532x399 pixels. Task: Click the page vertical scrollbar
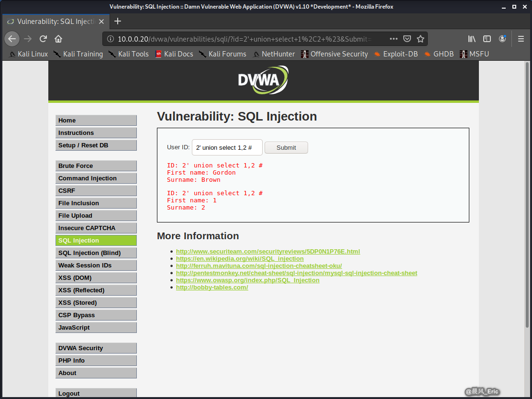[x=527, y=195]
